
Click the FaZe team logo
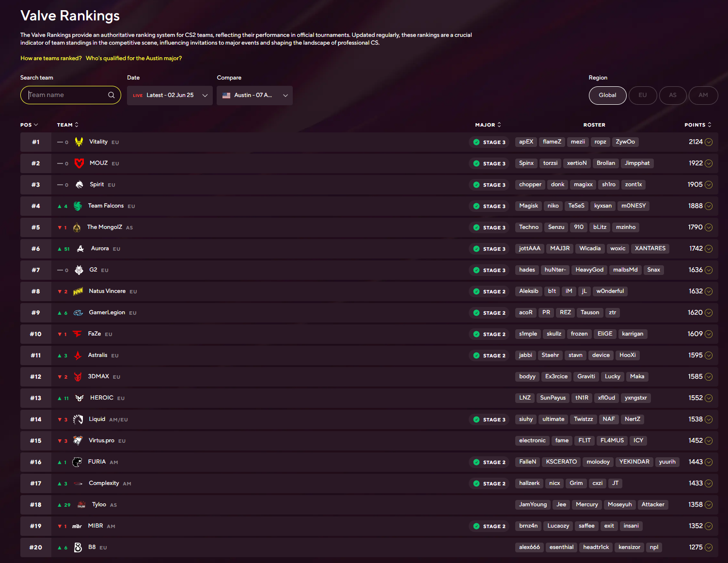[x=77, y=334]
